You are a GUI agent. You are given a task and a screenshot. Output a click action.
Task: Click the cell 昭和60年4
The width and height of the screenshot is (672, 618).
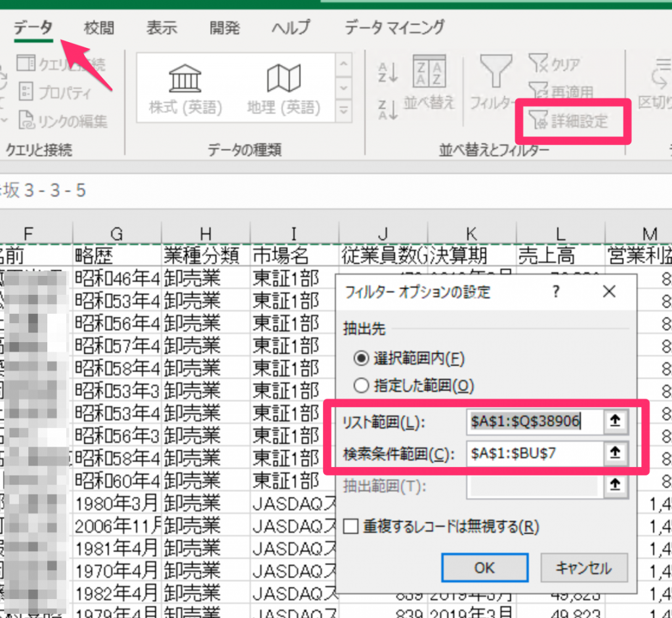pyautogui.click(x=117, y=481)
